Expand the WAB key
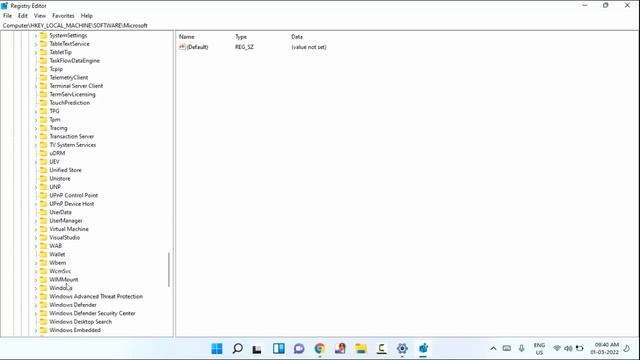This screenshot has width=640, height=360. pos(36,246)
